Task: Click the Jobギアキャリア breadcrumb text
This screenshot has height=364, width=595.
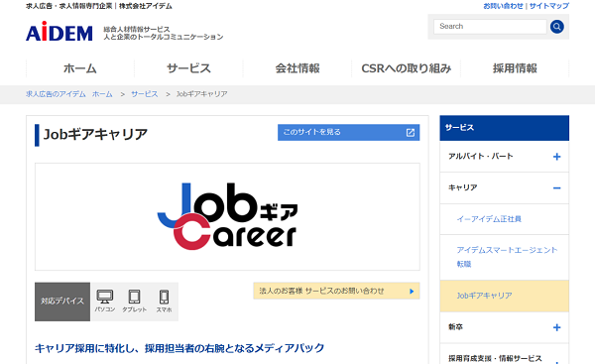Action: point(201,94)
